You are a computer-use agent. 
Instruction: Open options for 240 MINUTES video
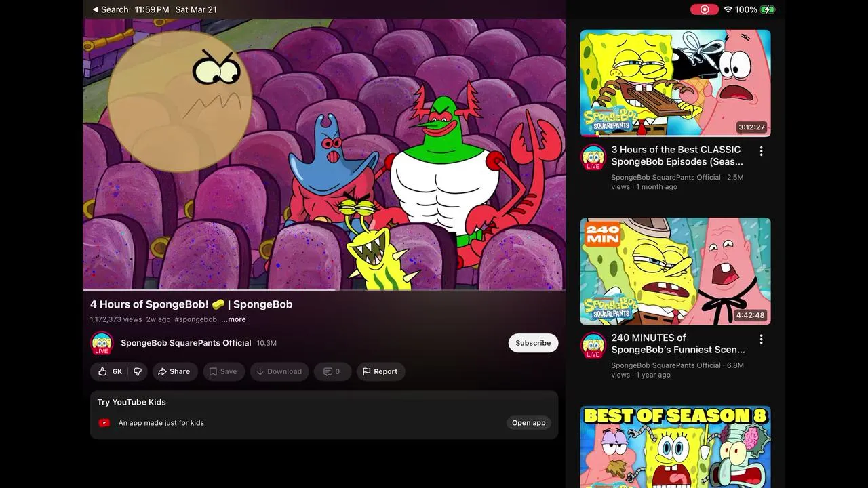761,339
